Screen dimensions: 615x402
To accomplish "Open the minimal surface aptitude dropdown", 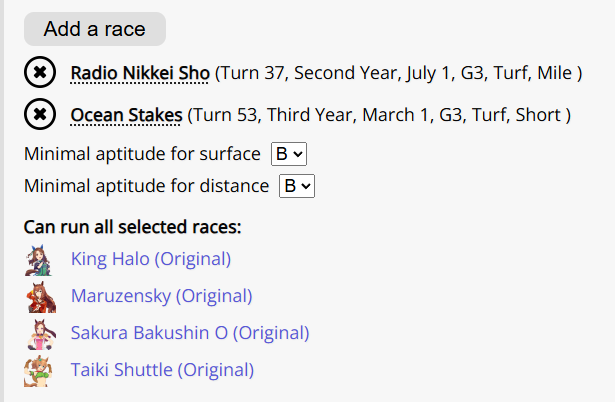I will point(289,154).
